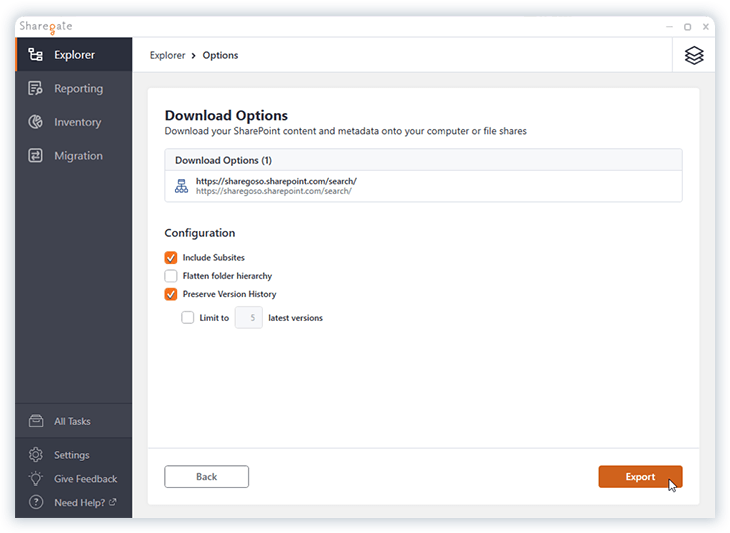Click the Export button

coord(640,477)
